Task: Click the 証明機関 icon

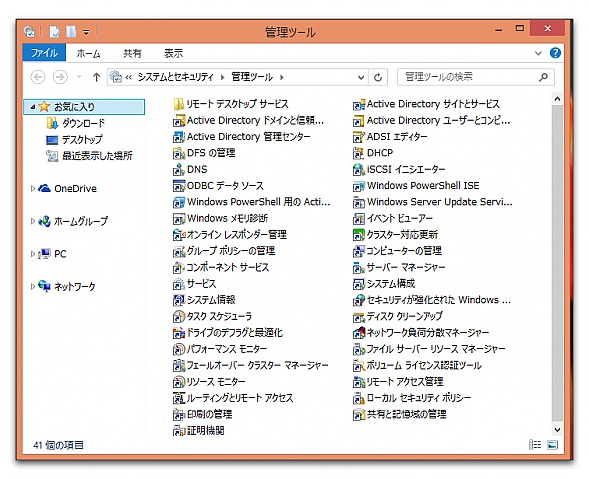Action: (179, 431)
